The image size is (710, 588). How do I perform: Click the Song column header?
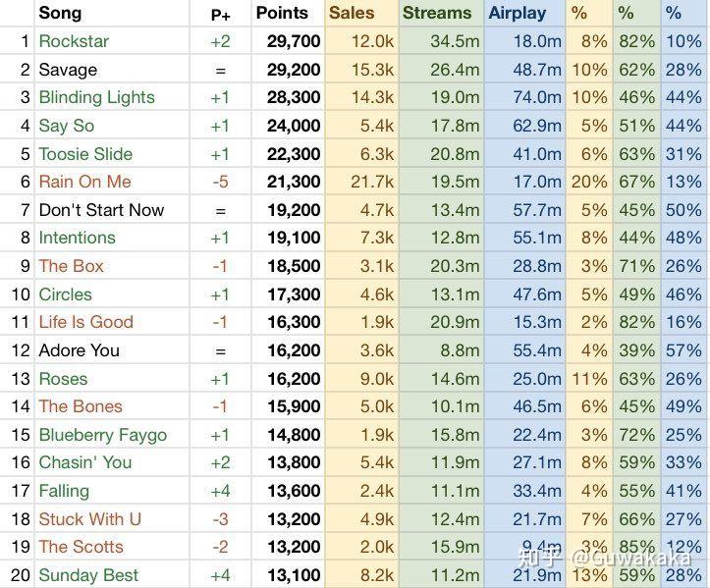coord(60,14)
